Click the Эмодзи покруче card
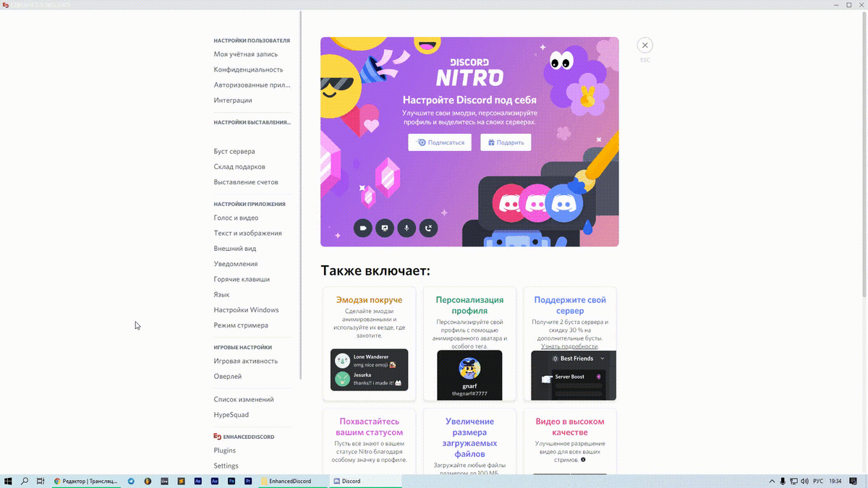 (x=369, y=343)
